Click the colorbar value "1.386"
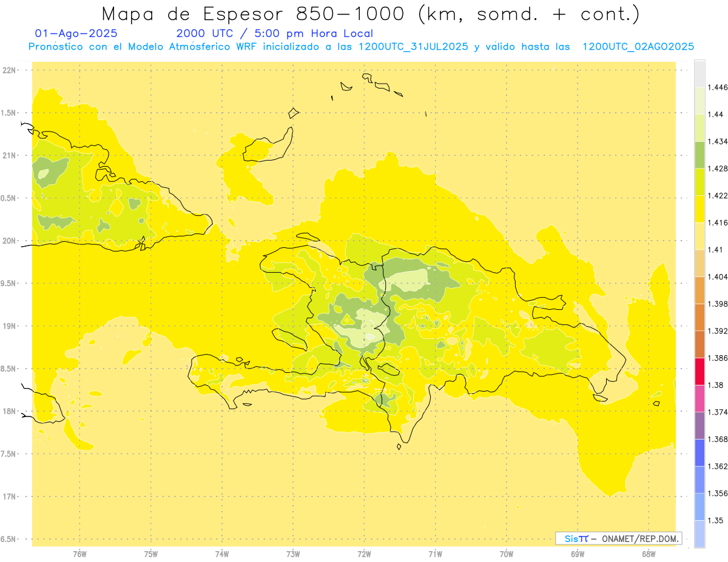 pos(717,358)
